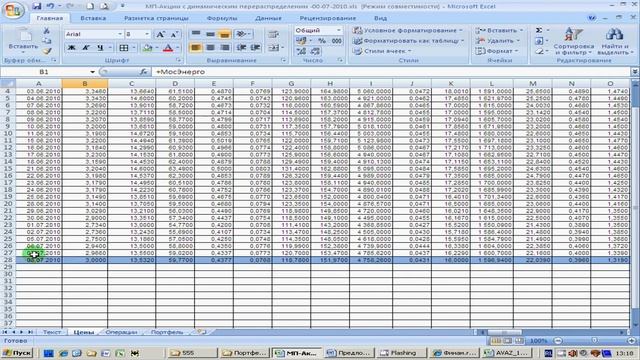
Task: Insert function with fx icon
Action: pos(143,72)
